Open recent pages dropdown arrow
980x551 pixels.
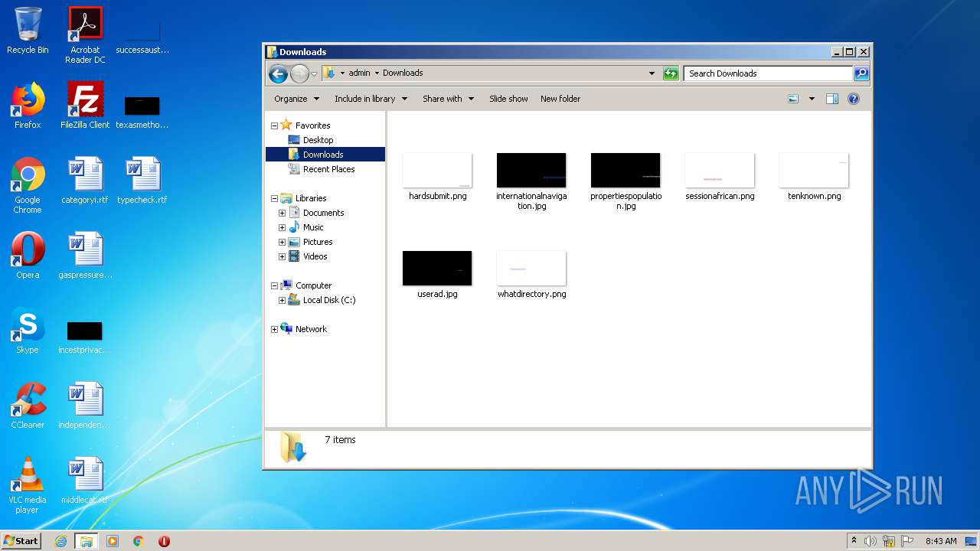(314, 74)
